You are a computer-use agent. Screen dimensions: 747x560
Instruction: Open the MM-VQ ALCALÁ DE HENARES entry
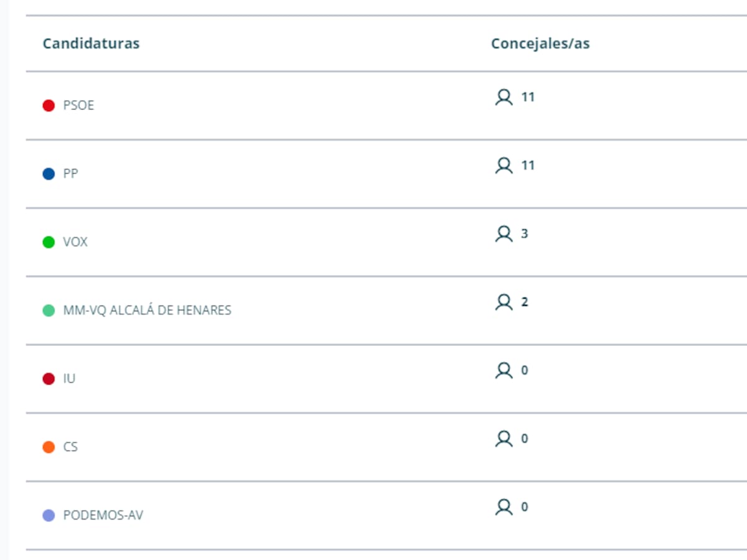[x=147, y=310]
